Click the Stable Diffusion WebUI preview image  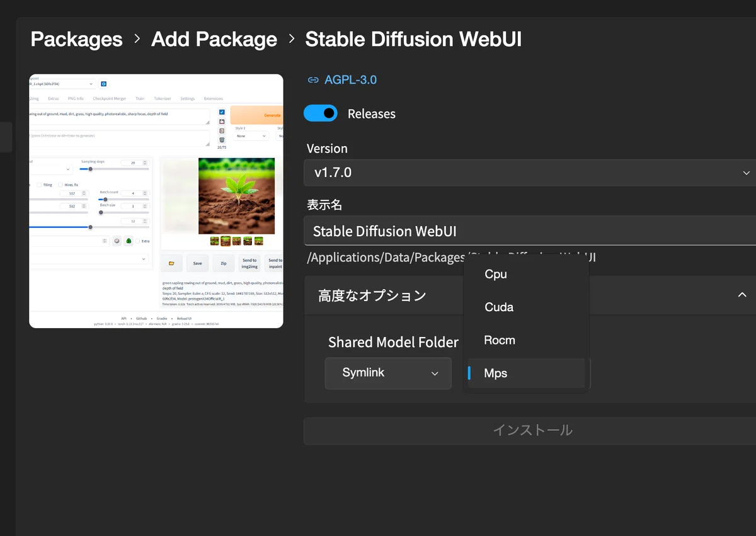pos(156,201)
